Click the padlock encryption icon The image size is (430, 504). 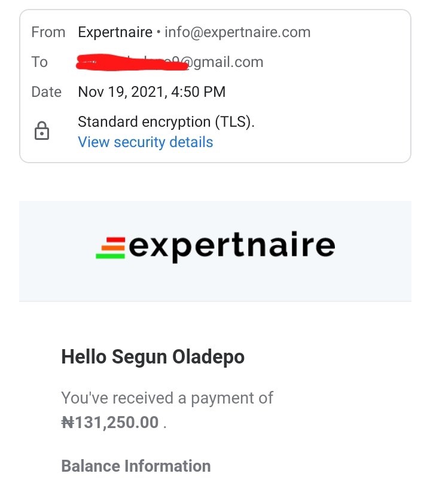42,131
